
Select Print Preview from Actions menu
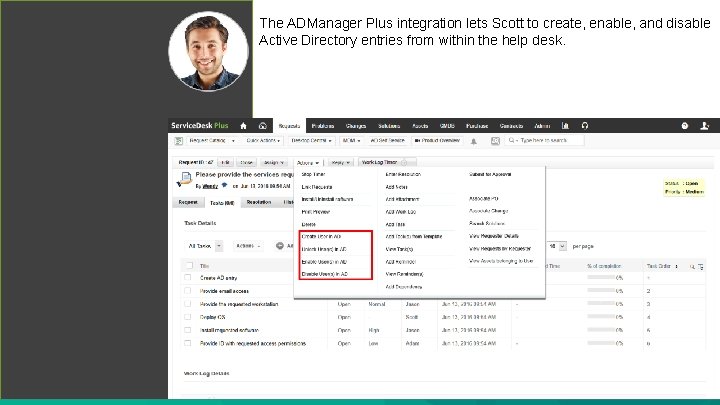(316, 212)
